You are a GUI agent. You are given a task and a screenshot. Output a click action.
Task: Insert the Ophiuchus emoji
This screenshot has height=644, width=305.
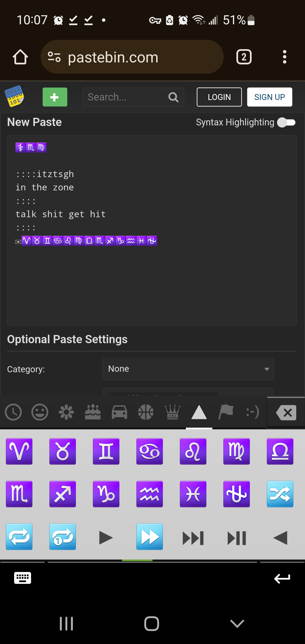tap(237, 494)
